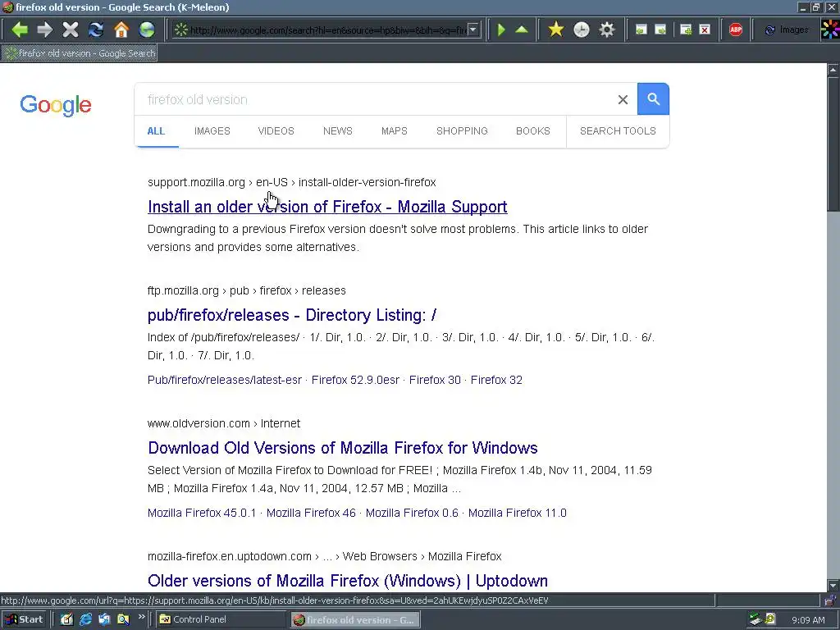Viewport: 840px width, 630px height.
Task: Close current tab with red X window icon
Action: [705, 30]
